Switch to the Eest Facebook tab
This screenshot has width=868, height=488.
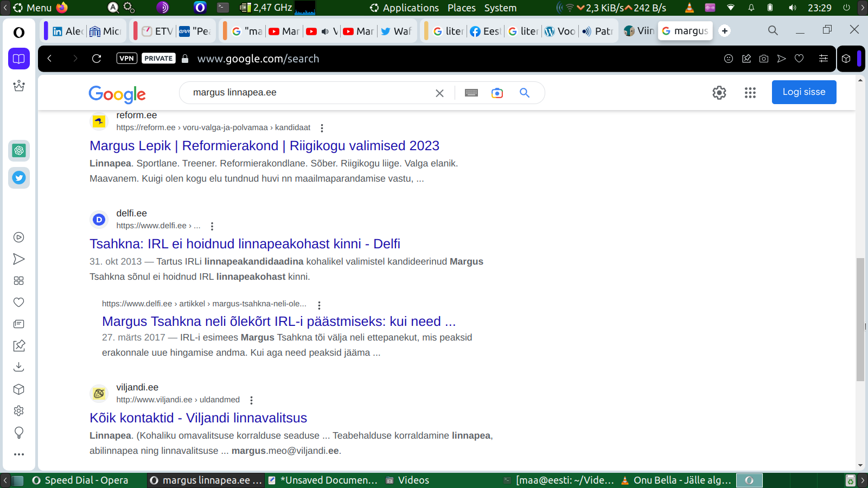486,31
